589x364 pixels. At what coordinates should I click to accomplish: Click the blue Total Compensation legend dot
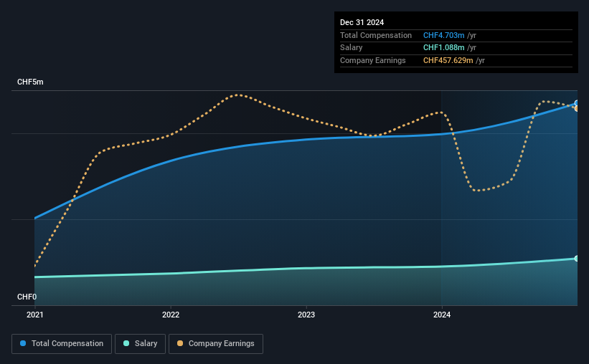point(23,343)
